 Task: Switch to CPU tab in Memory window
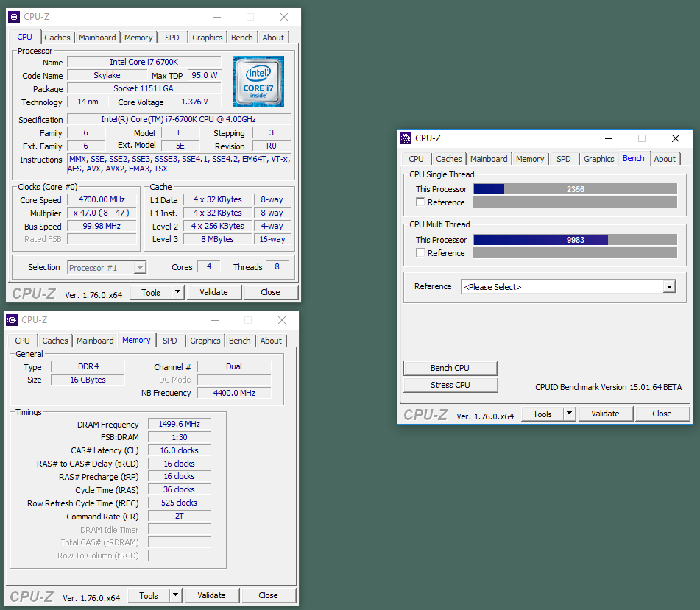pos(22,341)
